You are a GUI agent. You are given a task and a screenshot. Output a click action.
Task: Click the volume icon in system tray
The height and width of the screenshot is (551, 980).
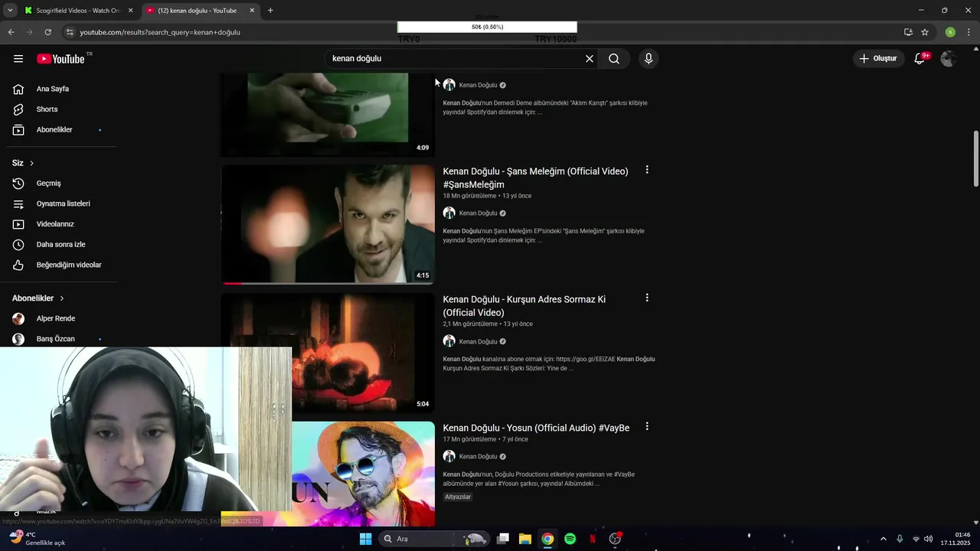pyautogui.click(x=929, y=539)
